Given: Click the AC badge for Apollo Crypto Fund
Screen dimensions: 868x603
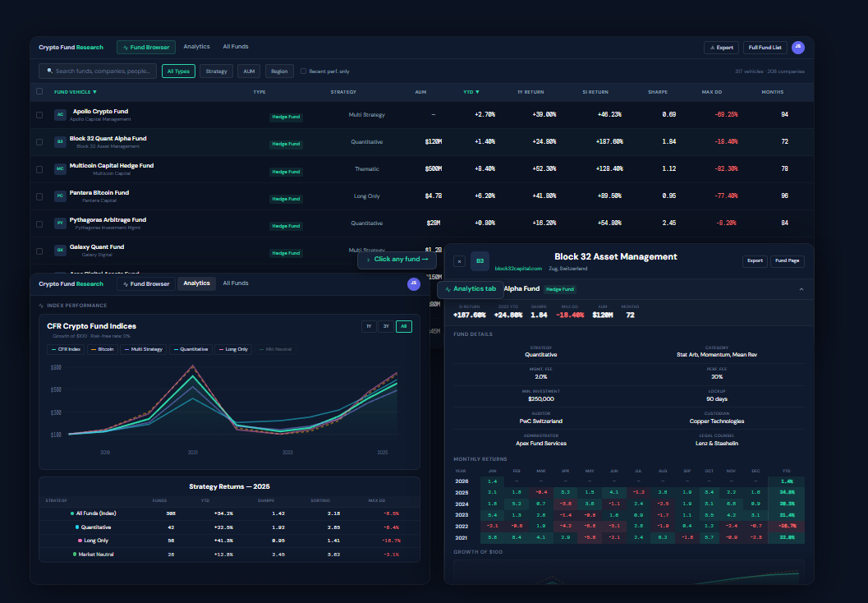Looking at the screenshot, I should click(60, 115).
